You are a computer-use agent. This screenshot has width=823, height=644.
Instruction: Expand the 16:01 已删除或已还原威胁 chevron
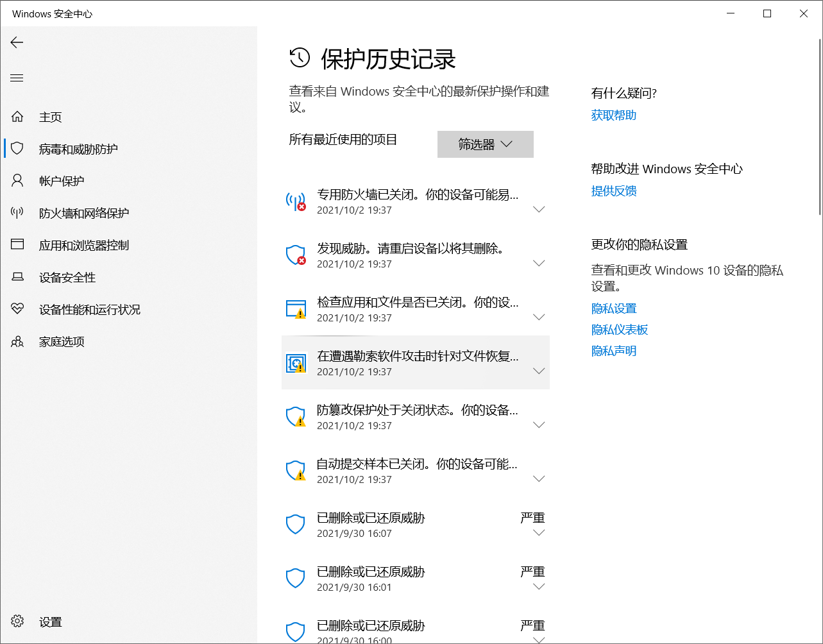click(x=539, y=587)
